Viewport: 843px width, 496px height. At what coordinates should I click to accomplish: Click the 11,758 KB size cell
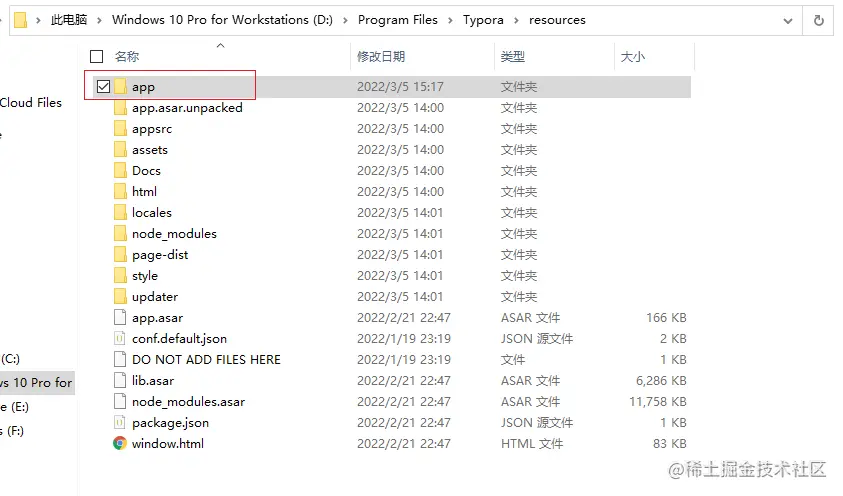(658, 401)
